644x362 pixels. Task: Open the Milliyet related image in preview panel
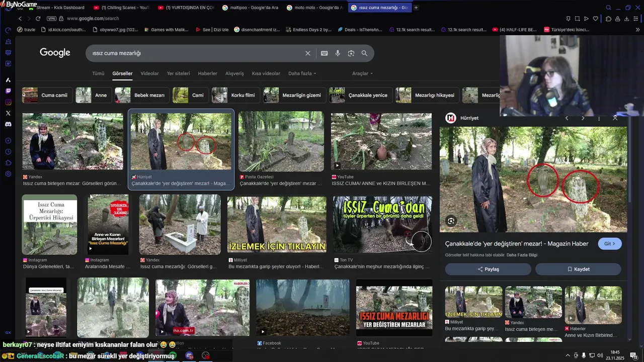pos(473,302)
